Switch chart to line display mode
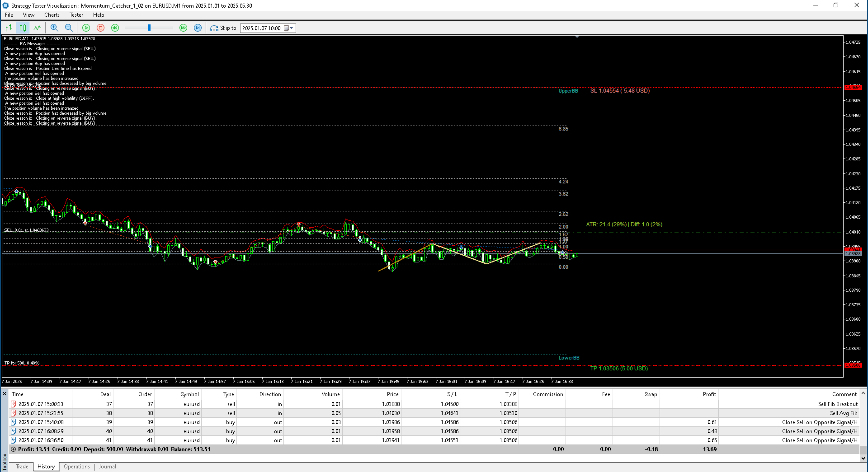This screenshot has height=472, width=868. 37,28
